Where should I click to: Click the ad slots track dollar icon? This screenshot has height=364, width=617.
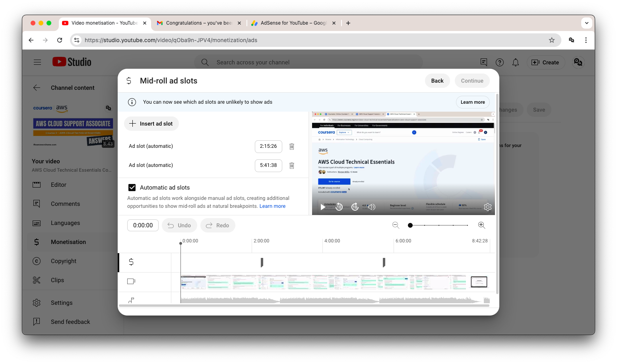(131, 262)
